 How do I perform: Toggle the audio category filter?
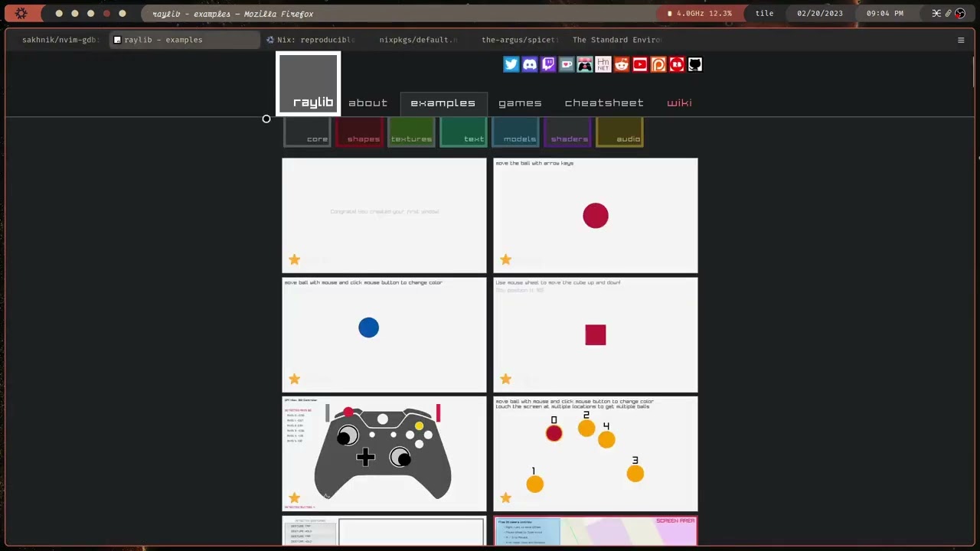[x=619, y=132]
